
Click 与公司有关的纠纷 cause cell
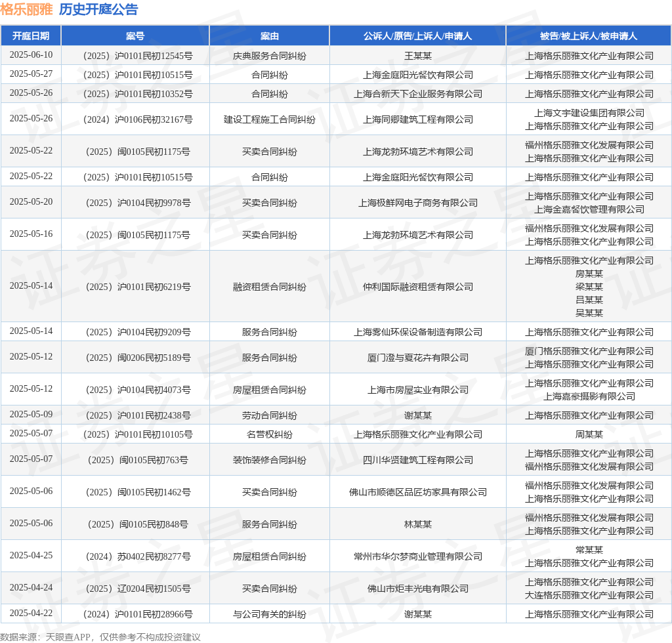(x=270, y=615)
